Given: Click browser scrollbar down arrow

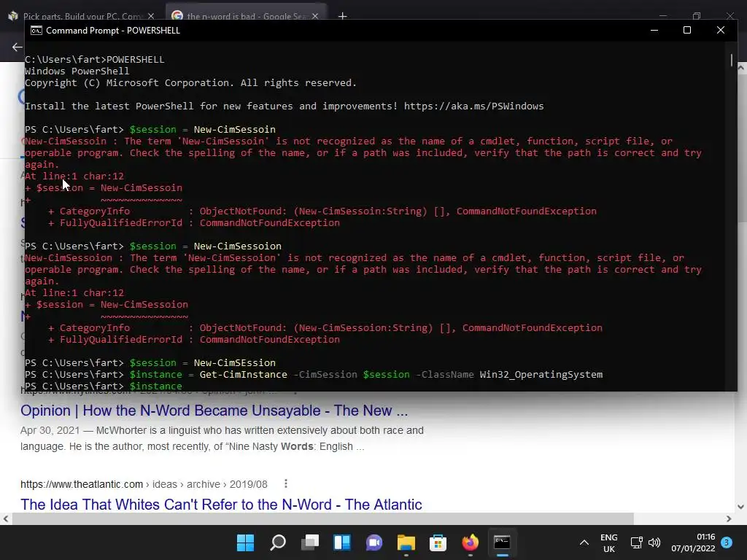Looking at the screenshot, I should coord(741,507).
